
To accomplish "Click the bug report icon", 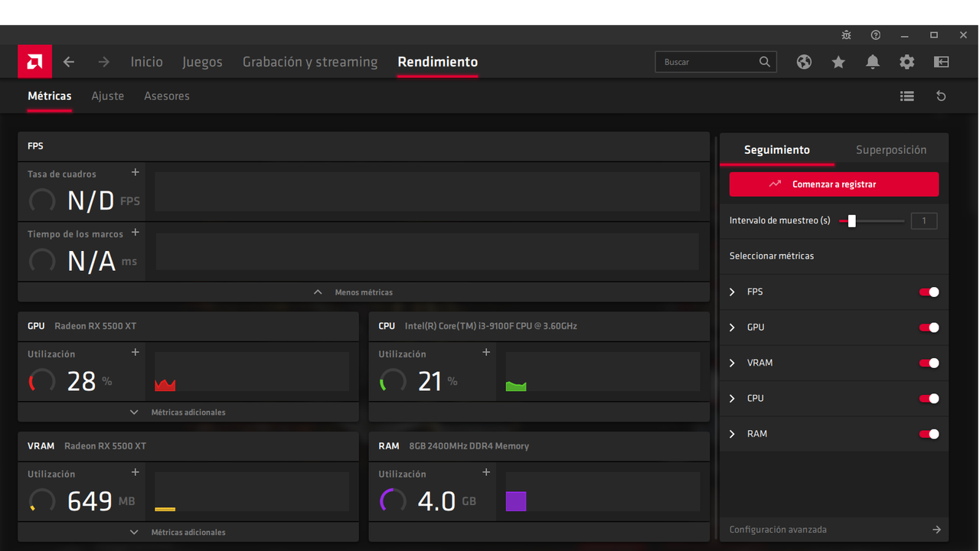I will 846,35.
